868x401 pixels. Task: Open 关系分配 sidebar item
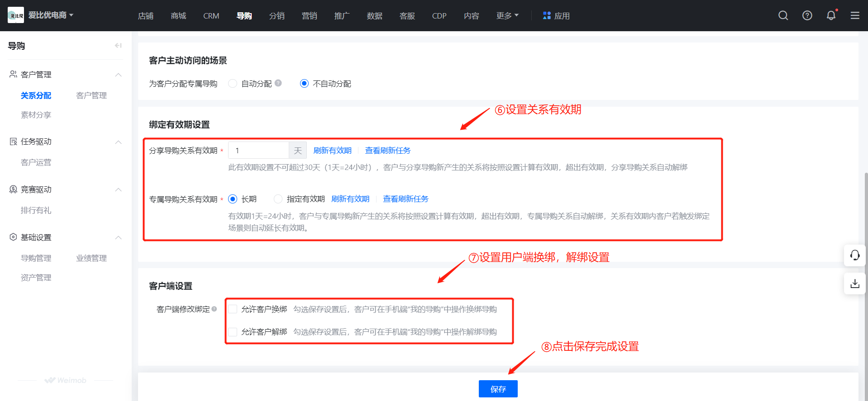[36, 95]
